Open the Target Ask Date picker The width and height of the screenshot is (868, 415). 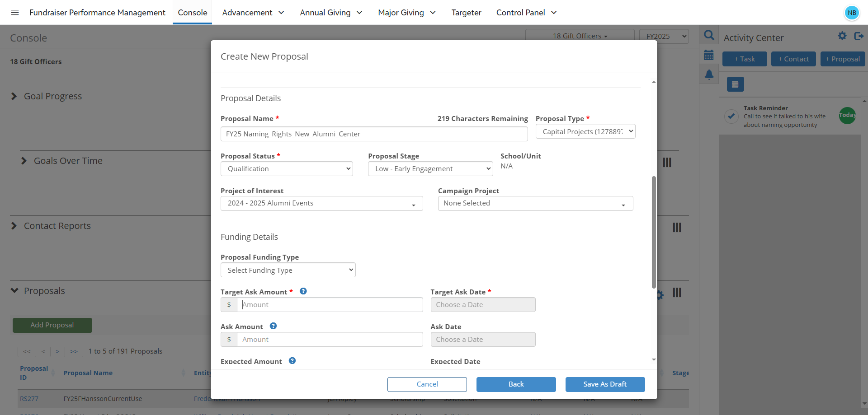coord(483,305)
